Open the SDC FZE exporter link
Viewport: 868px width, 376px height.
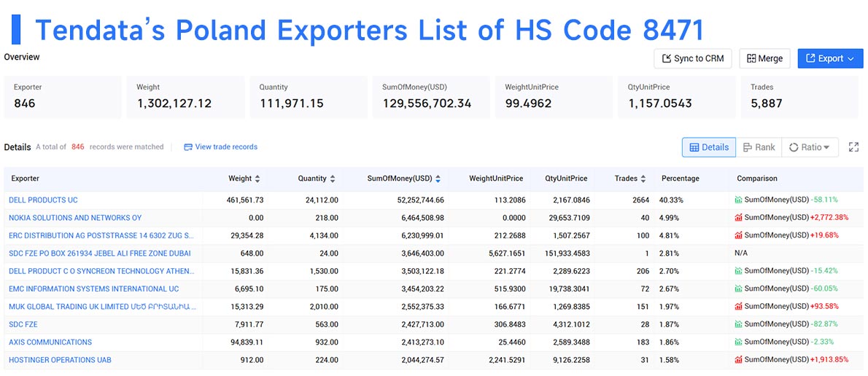pos(23,324)
